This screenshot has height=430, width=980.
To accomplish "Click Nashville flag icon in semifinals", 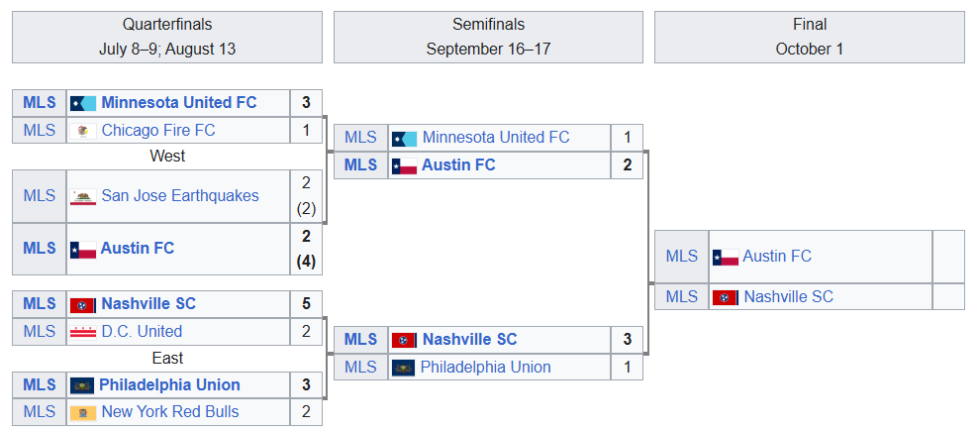I will point(404,341).
